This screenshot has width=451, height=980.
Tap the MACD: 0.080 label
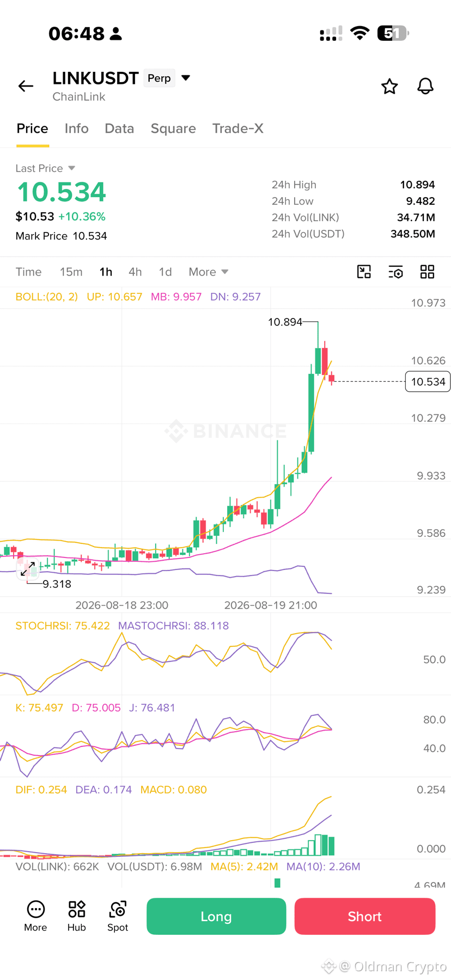(173, 789)
